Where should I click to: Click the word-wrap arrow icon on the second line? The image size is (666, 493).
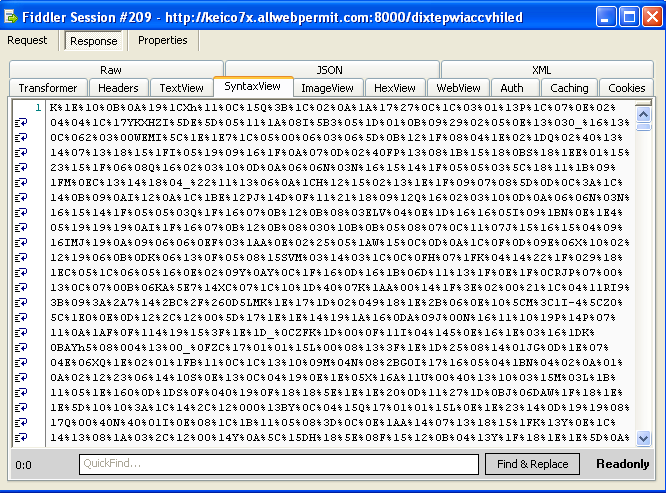(21, 122)
